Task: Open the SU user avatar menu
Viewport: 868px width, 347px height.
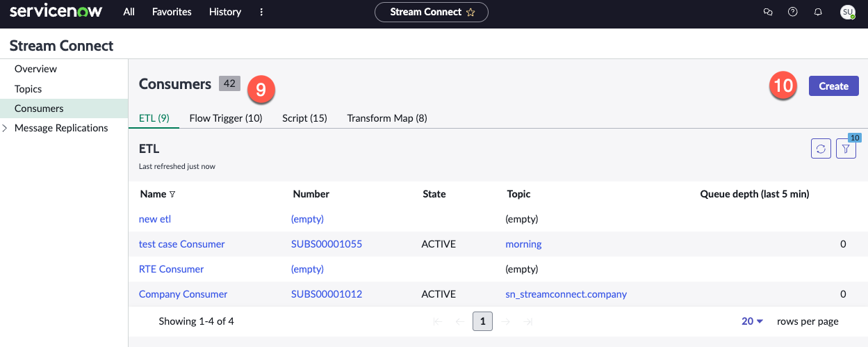Action: (x=847, y=12)
